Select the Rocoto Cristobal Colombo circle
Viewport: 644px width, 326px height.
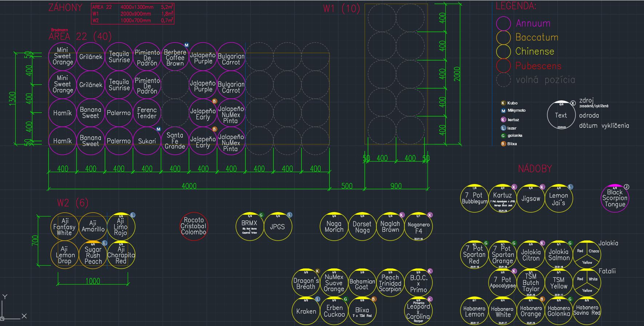194,226
